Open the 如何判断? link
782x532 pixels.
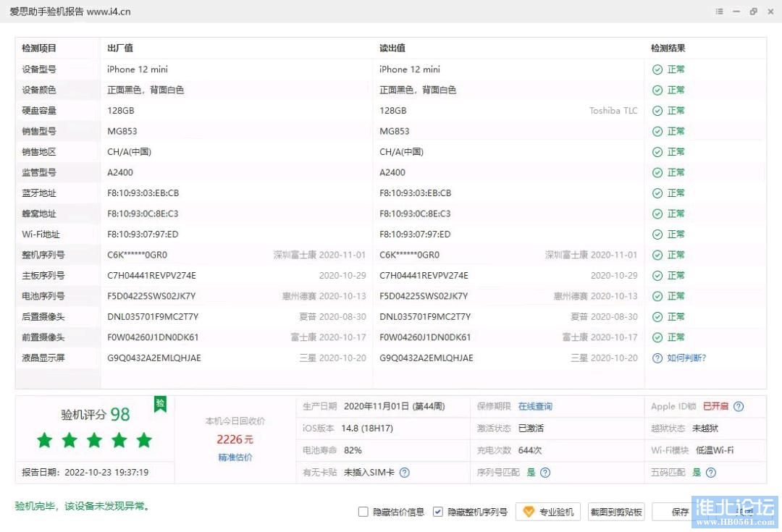(x=686, y=358)
